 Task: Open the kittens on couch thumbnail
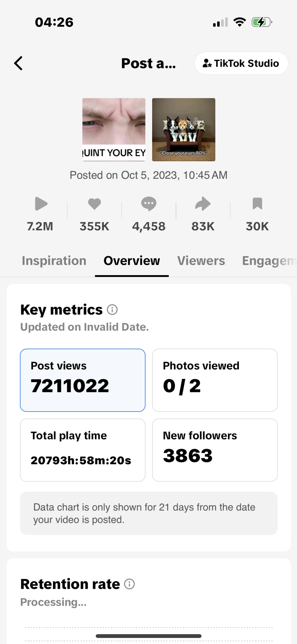point(184,130)
